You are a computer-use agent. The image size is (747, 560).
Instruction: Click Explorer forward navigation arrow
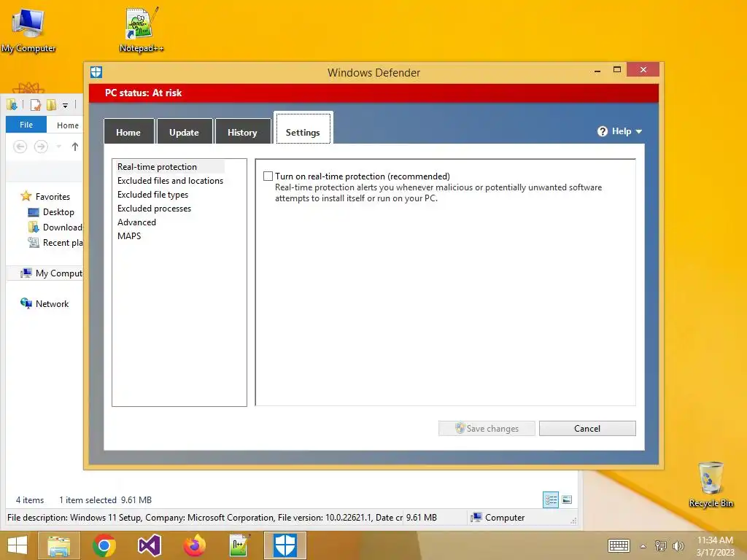point(41,147)
